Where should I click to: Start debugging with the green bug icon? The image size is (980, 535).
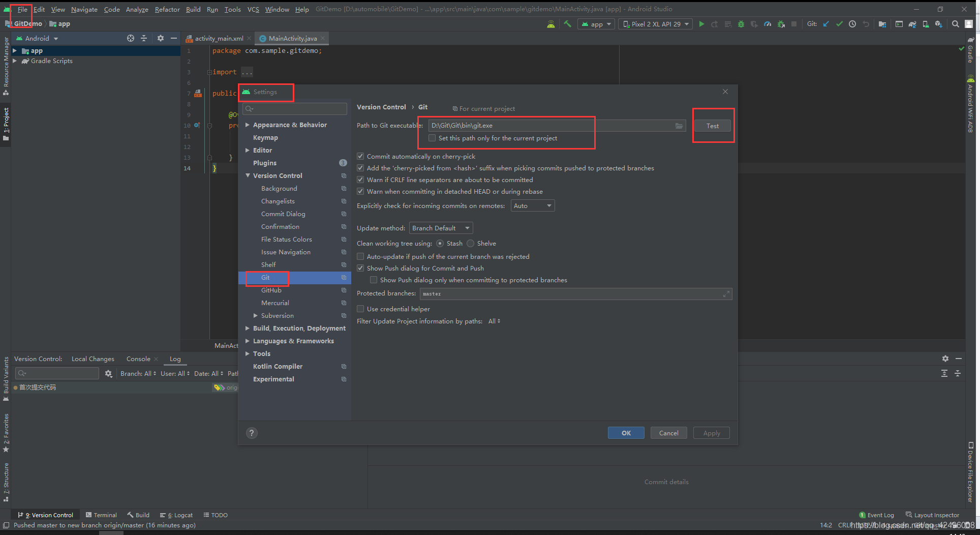pos(741,24)
